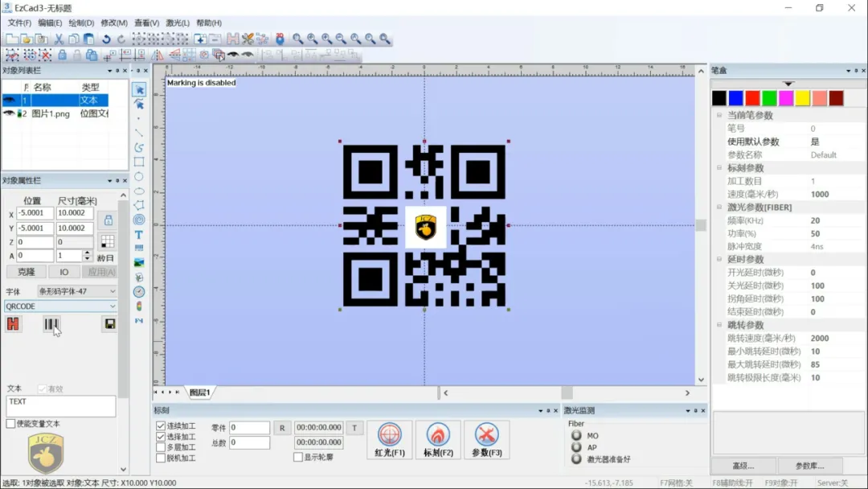Click the 克隆 button
The height and width of the screenshot is (489, 868).
click(26, 272)
